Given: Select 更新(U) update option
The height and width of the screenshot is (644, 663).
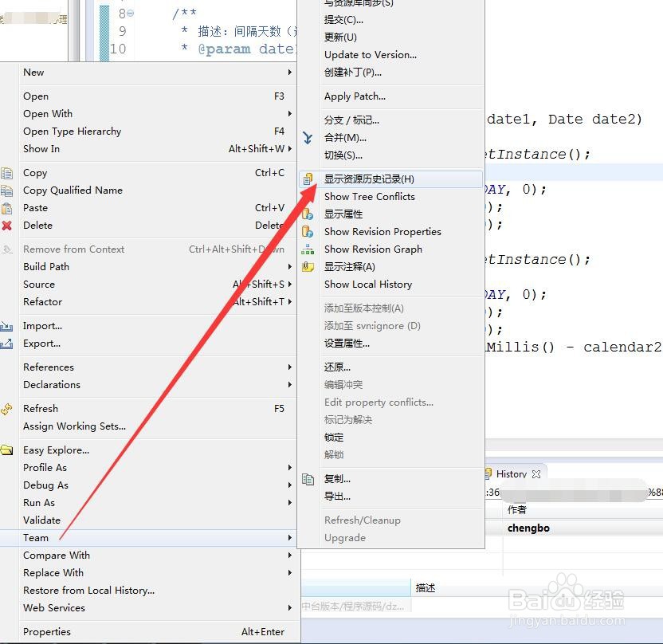Looking at the screenshot, I should tap(390, 37).
